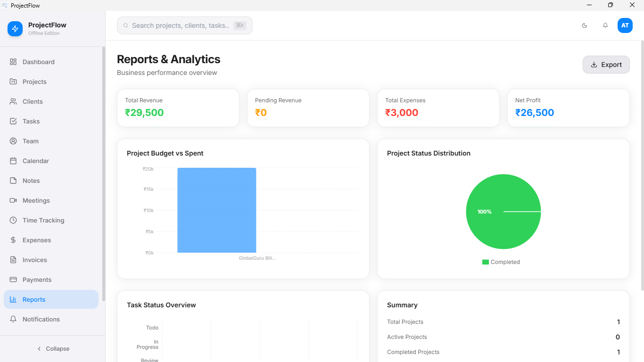This screenshot has height=362, width=644.
Task: Click the green Completed pie chart
Action: click(x=504, y=212)
